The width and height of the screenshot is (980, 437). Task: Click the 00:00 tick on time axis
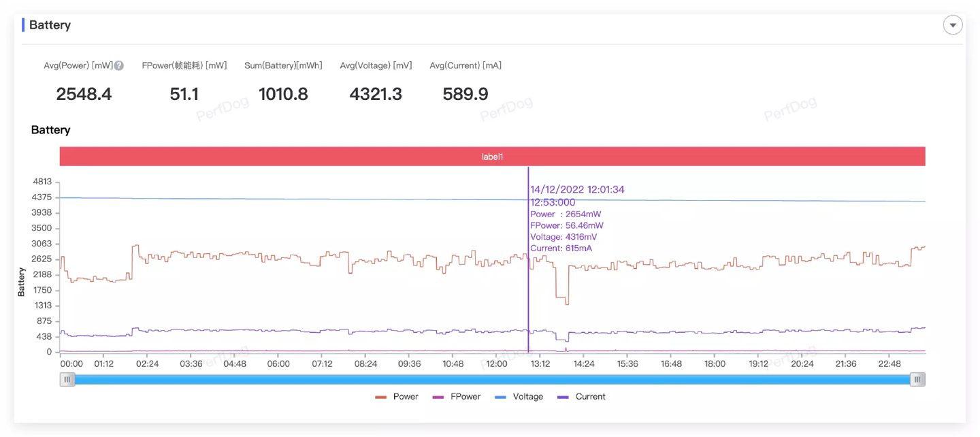click(71, 364)
